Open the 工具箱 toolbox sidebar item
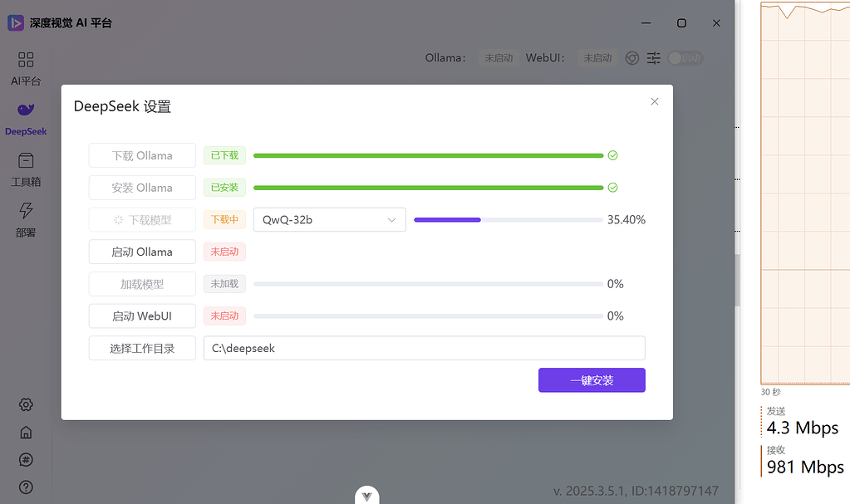 coord(26,169)
